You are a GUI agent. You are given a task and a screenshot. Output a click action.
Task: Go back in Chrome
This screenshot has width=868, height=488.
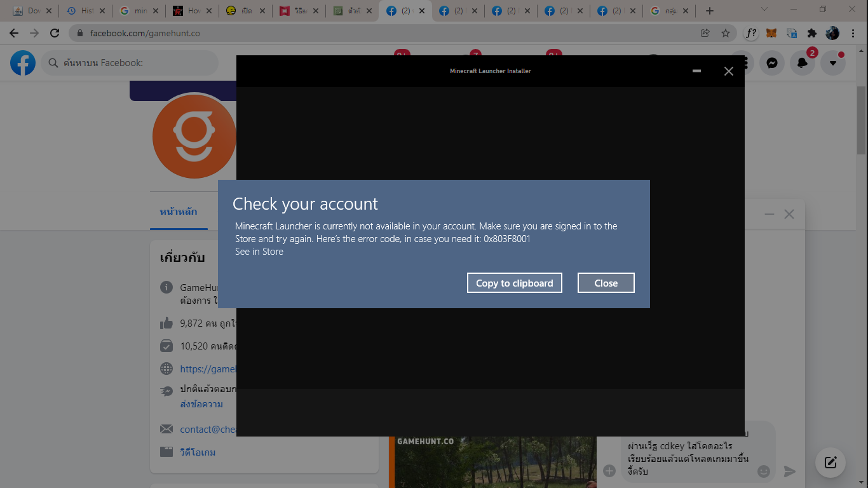click(14, 33)
